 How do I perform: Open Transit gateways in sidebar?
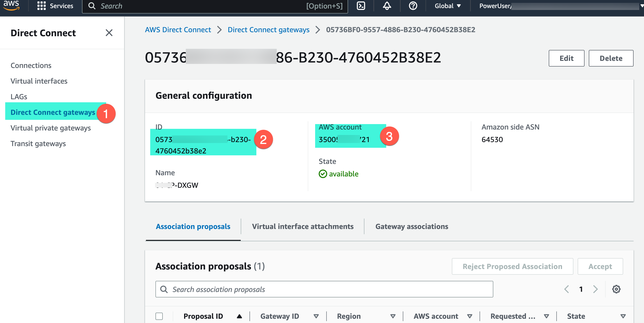[x=38, y=144]
